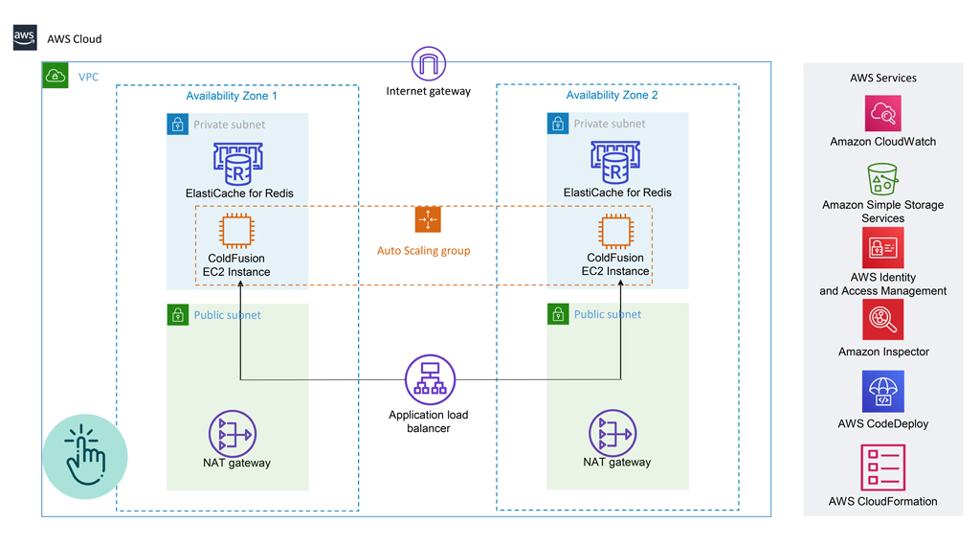980x545 pixels.
Task: Click the 'Internet gateway' label
Action: 428,91
